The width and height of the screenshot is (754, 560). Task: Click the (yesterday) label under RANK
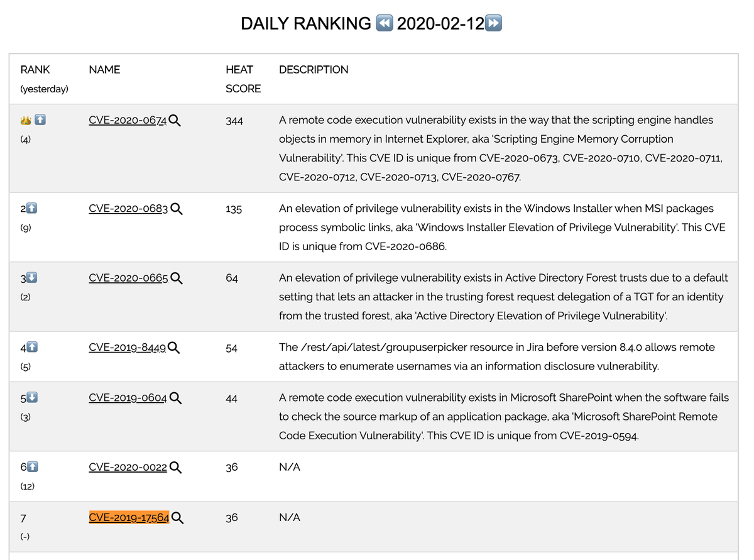click(x=44, y=89)
